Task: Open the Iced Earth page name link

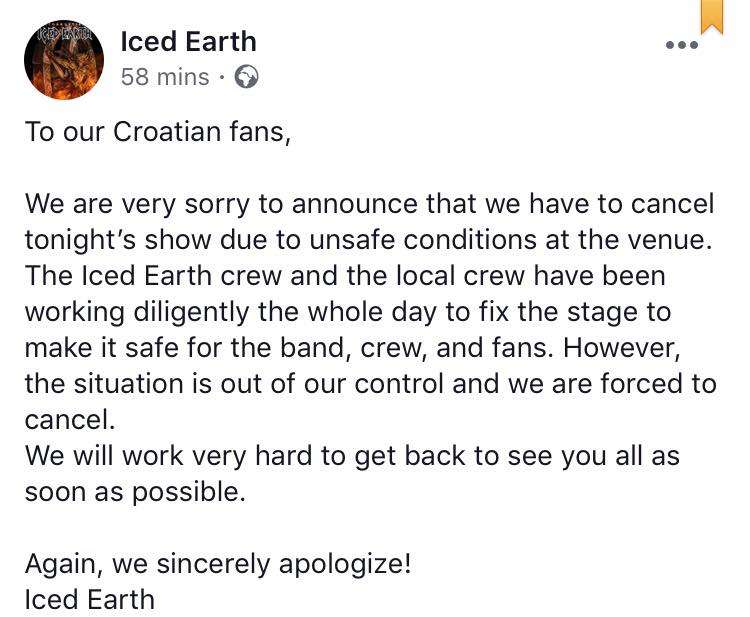Action: tap(188, 41)
